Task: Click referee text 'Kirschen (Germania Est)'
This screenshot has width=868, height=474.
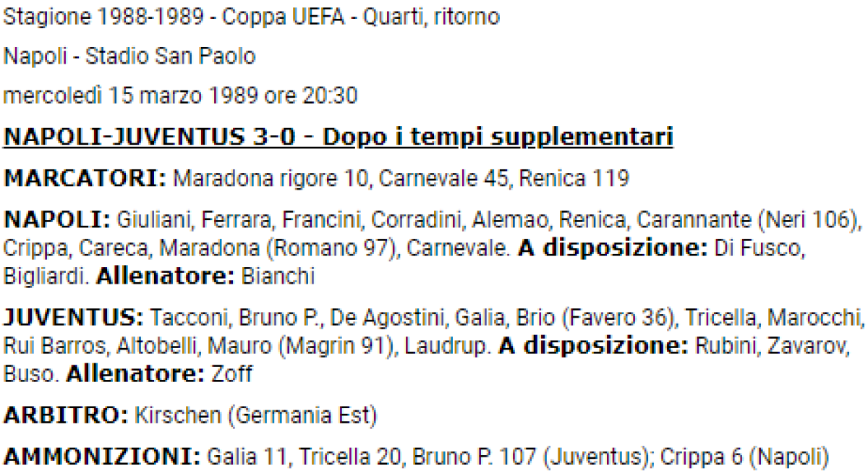Action: point(252,416)
